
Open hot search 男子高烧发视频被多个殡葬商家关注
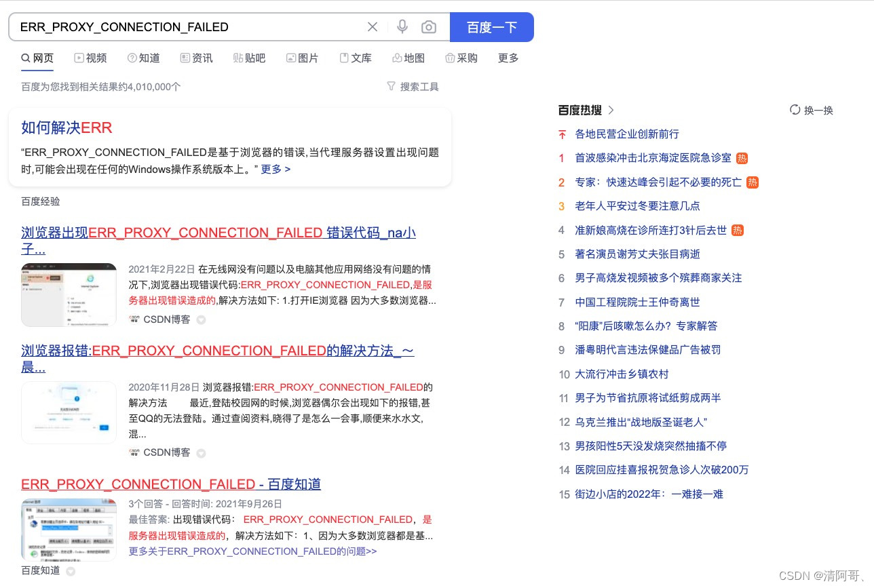click(658, 278)
